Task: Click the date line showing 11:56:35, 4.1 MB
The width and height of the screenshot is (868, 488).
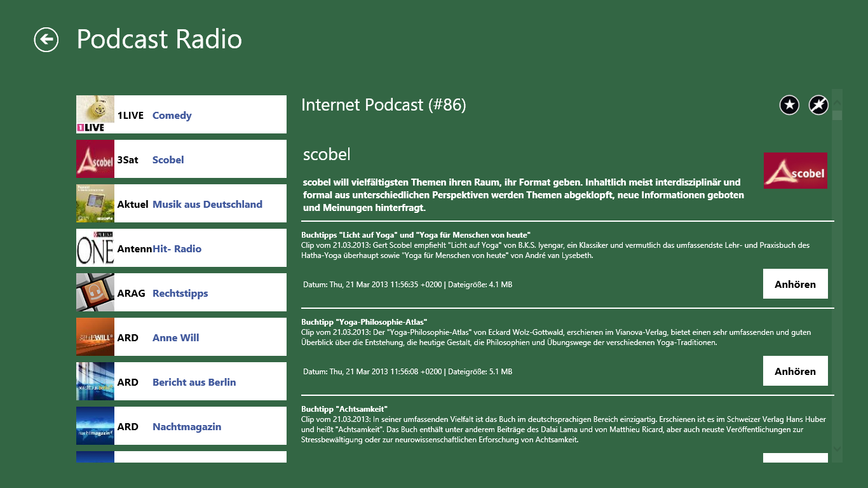Action: click(407, 285)
